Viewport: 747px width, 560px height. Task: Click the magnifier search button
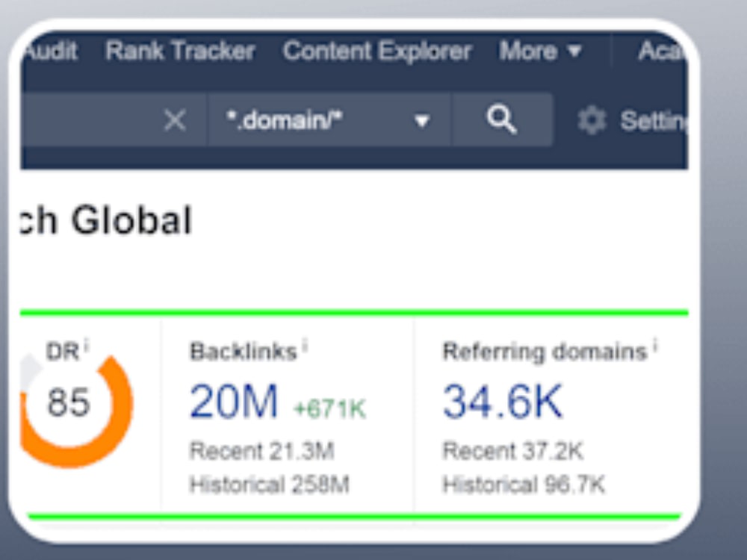tap(502, 119)
